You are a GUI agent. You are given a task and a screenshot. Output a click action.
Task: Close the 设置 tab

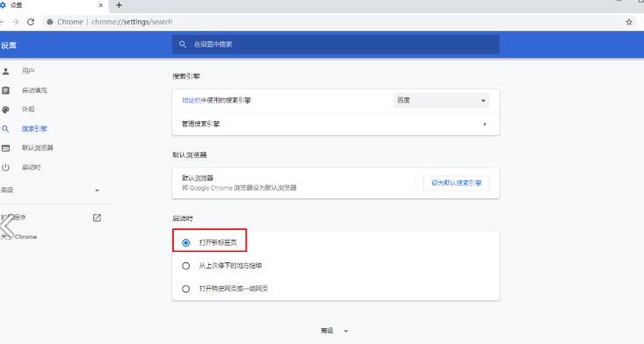point(101,5)
